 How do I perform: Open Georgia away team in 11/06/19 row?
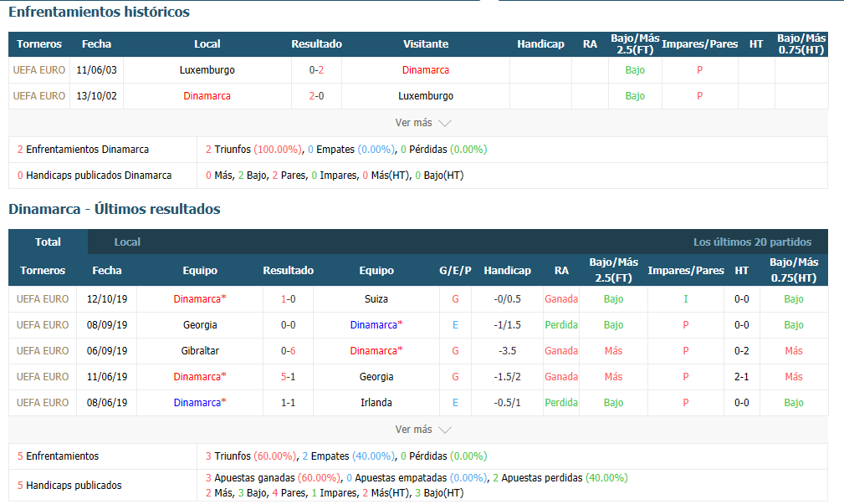(376, 376)
